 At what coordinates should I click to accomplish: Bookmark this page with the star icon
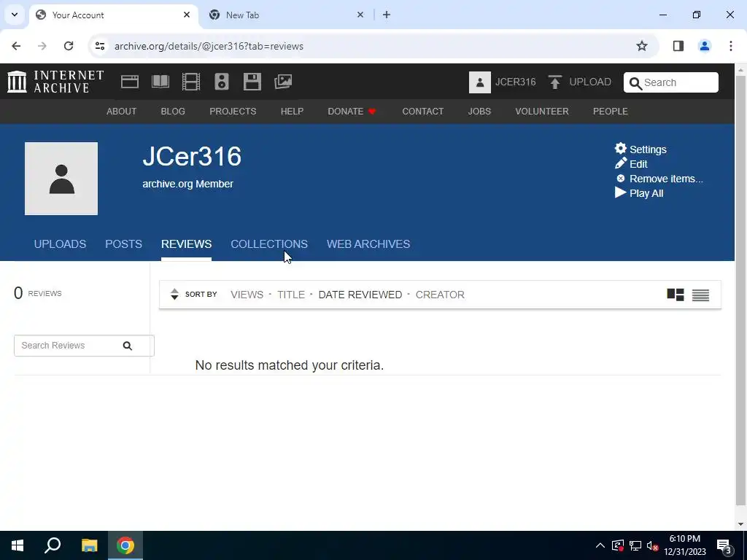coord(642,46)
